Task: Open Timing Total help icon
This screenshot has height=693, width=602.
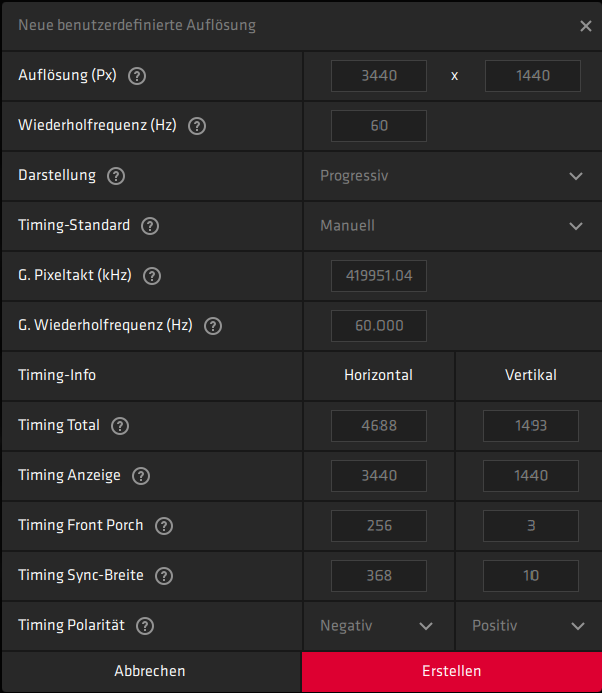Action: [x=120, y=426]
